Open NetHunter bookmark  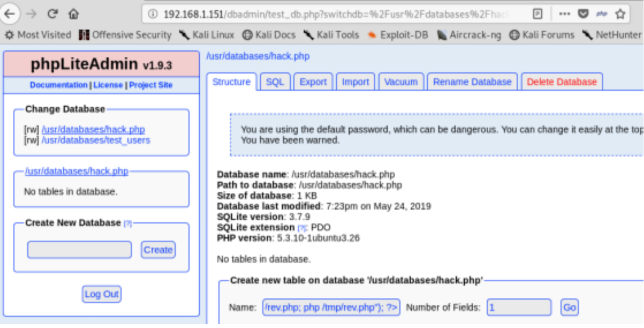612,35
